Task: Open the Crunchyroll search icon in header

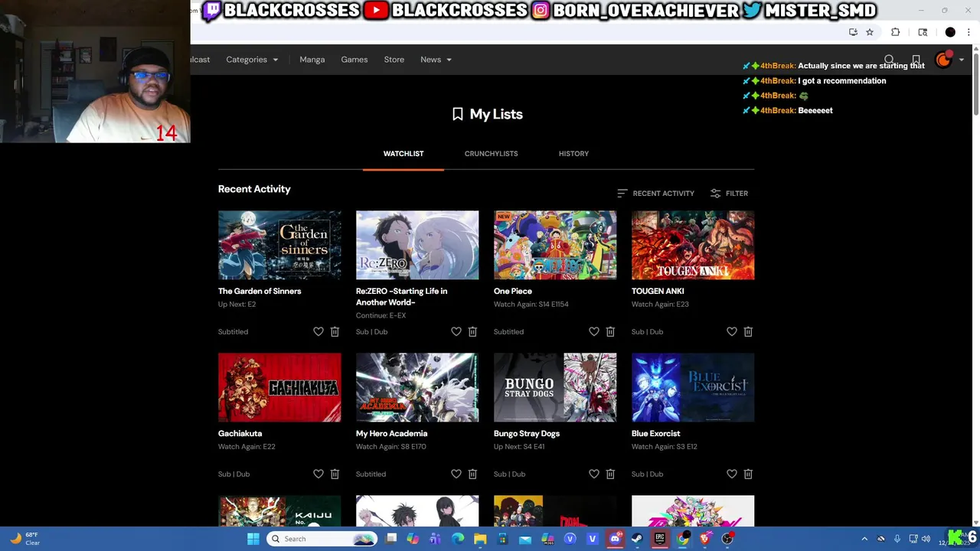Action: click(x=889, y=60)
